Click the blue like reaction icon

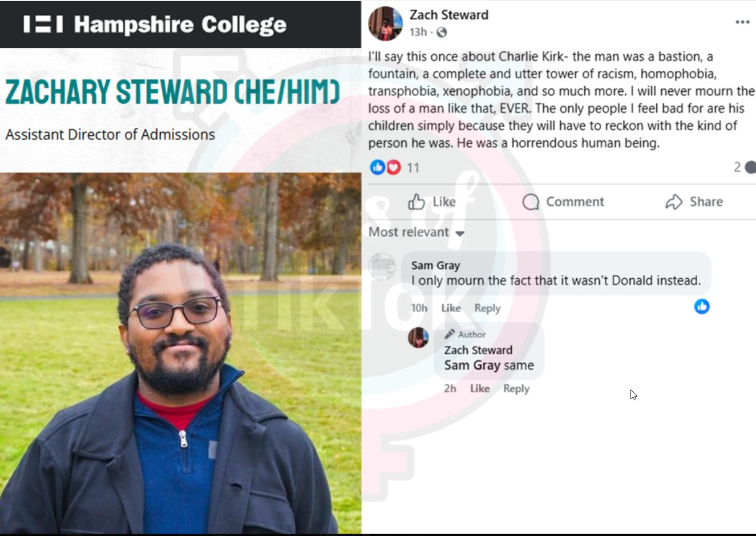click(377, 167)
